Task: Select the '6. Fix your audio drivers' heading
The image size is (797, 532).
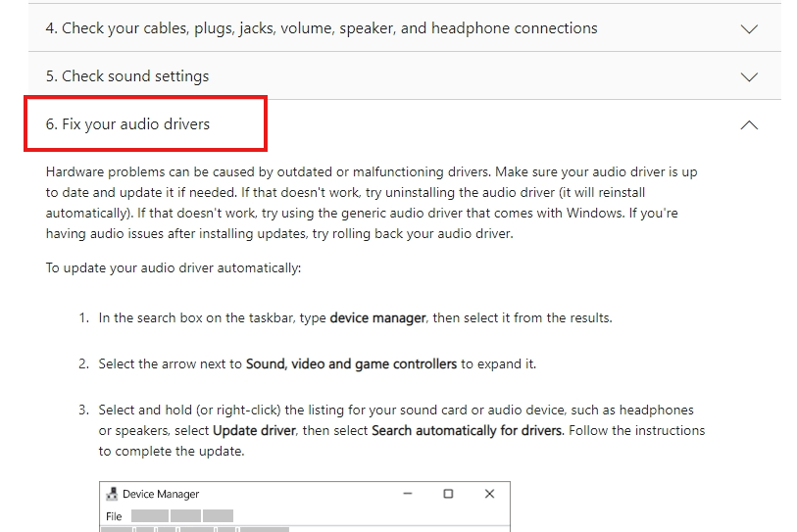Action: click(x=127, y=124)
